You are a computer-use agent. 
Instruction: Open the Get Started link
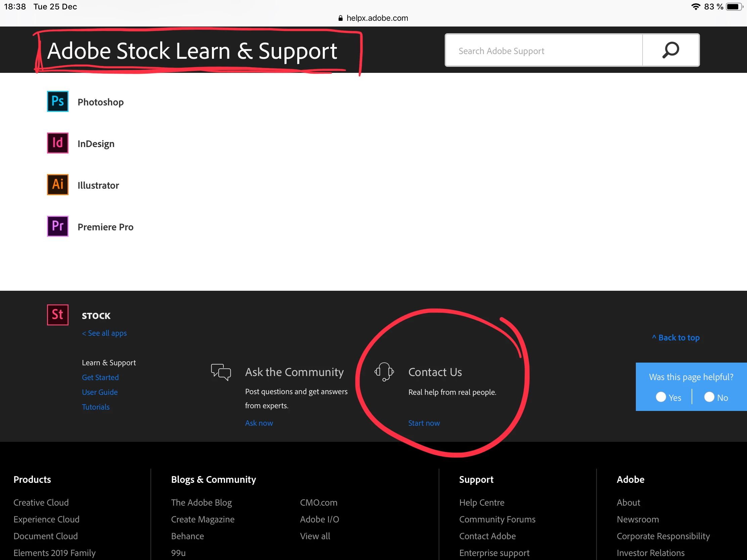100,377
